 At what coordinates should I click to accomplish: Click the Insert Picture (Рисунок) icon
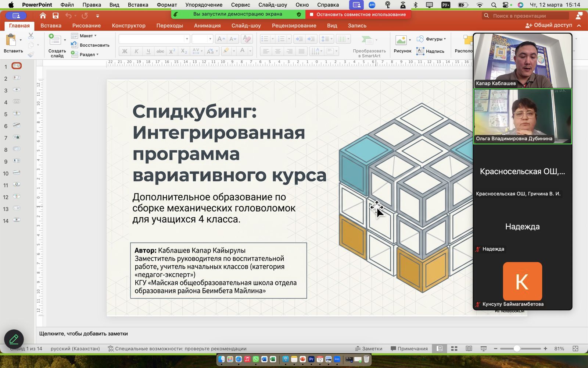[401, 40]
